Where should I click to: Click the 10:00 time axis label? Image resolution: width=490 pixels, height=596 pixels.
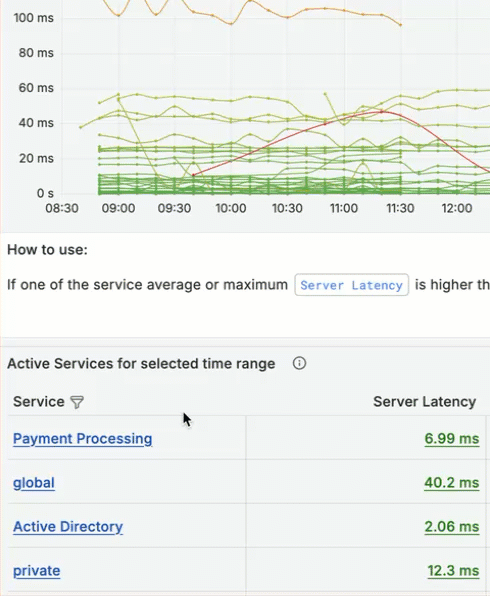click(x=231, y=208)
